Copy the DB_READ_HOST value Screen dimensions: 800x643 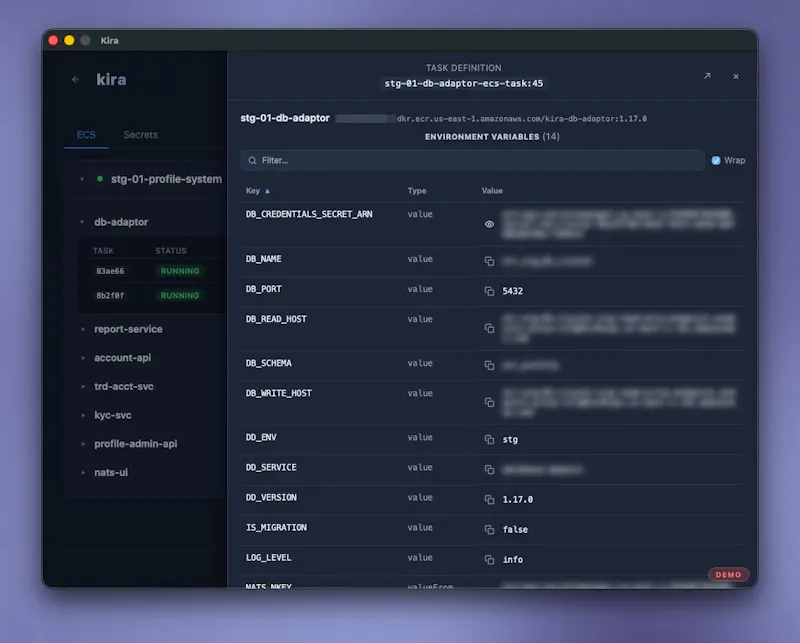coord(489,328)
